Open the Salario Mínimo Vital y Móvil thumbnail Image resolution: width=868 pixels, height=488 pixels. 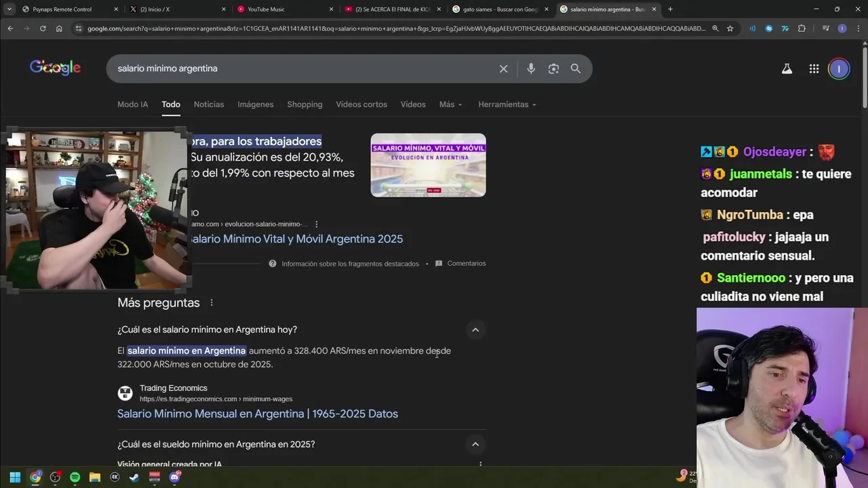pos(428,165)
